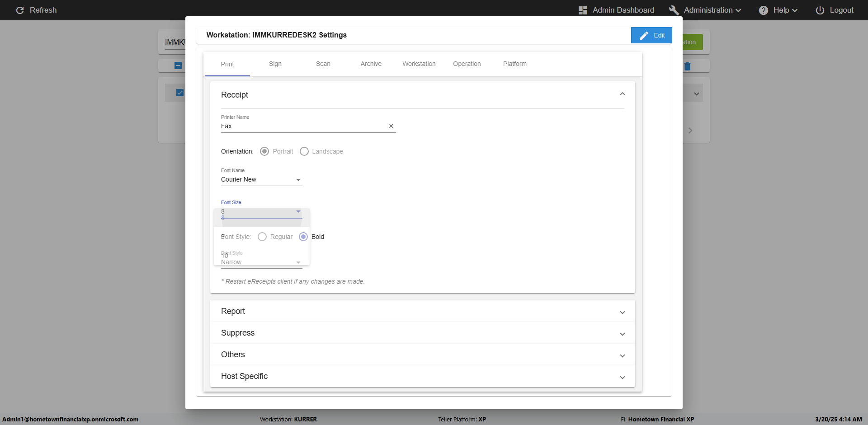
Task: Expand the Report section
Action: tap(622, 312)
